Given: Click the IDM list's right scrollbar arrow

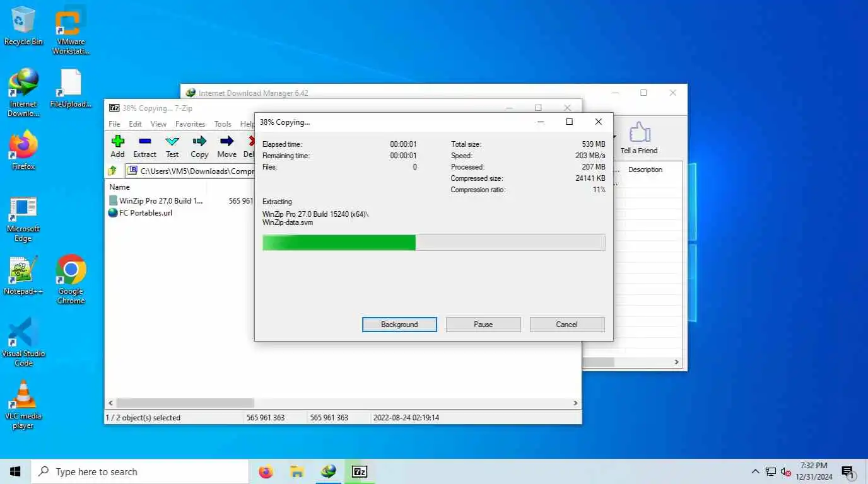Looking at the screenshot, I should coord(677,362).
